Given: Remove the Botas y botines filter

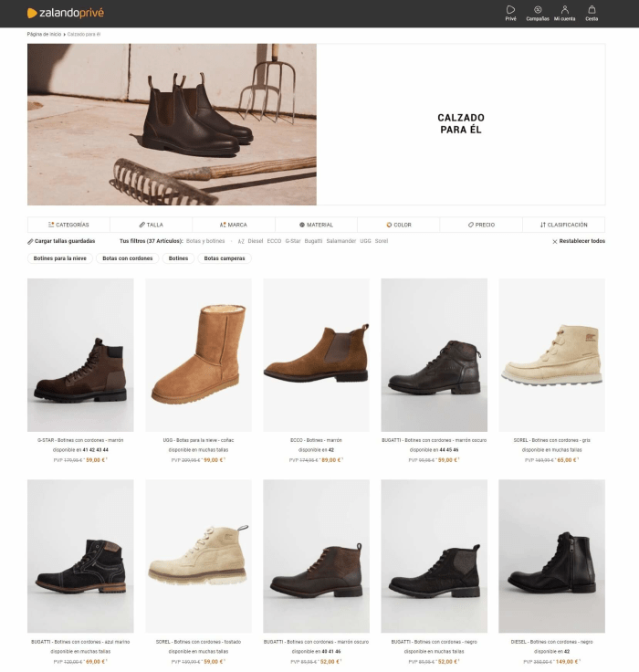Looking at the screenshot, I should (x=205, y=241).
